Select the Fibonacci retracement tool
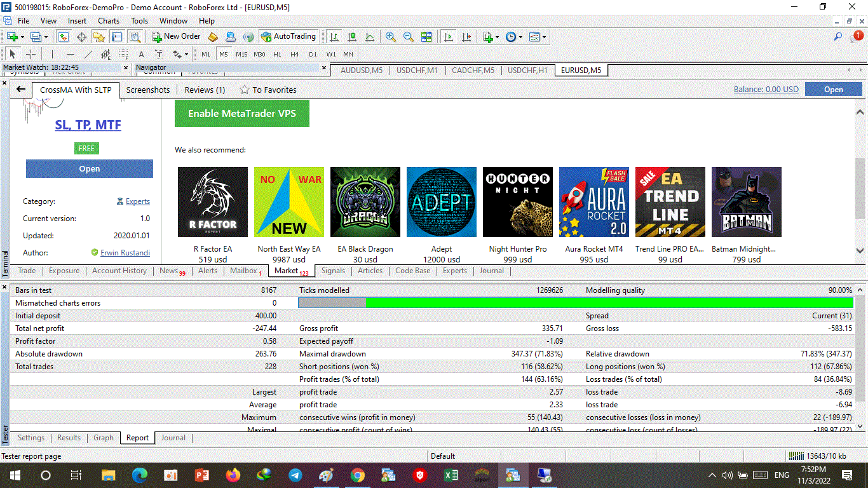868x488 pixels. 123,54
